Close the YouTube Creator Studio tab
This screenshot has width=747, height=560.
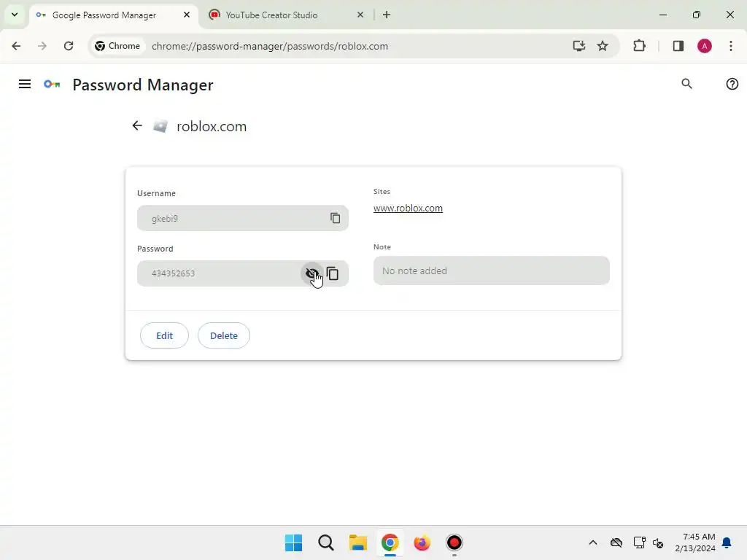(360, 15)
